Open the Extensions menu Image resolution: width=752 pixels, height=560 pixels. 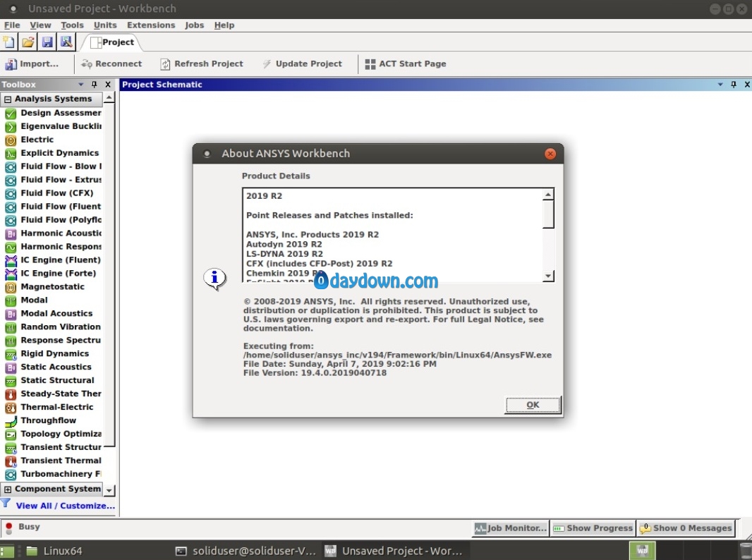pyautogui.click(x=150, y=25)
